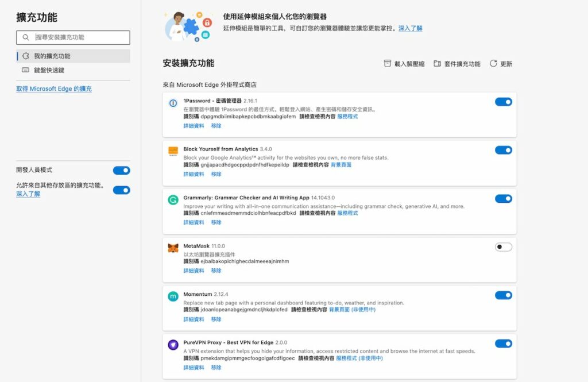
Task: Open 鍵盤快速鍵 in sidebar
Action: (73, 70)
